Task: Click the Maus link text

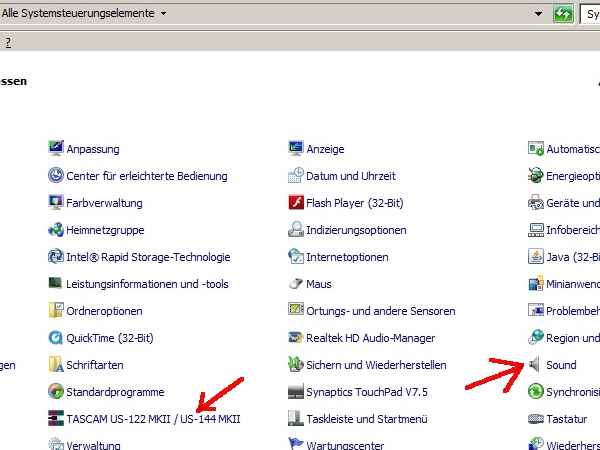Action: (319, 284)
